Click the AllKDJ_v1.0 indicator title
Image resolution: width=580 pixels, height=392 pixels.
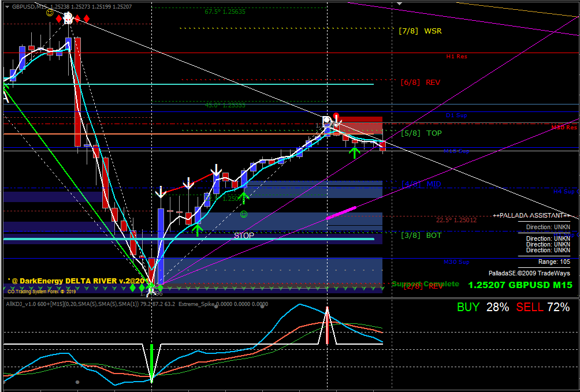coord(90,304)
